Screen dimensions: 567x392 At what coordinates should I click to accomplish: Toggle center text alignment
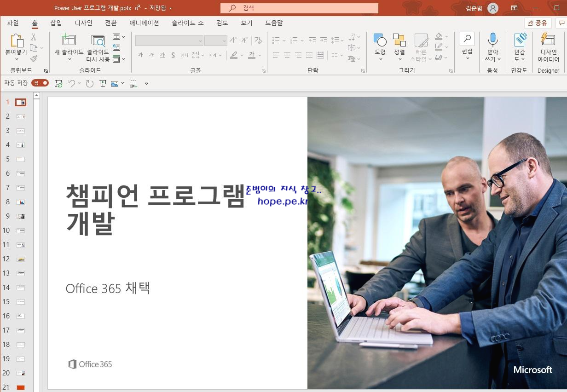[287, 55]
